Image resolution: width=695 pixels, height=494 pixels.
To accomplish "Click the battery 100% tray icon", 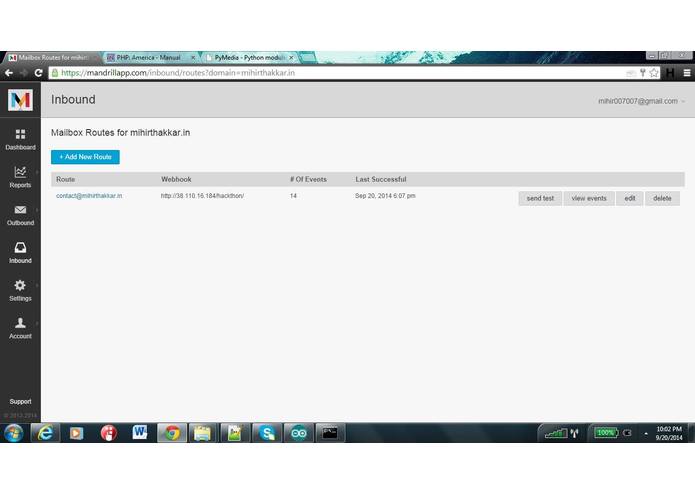I will click(x=606, y=433).
